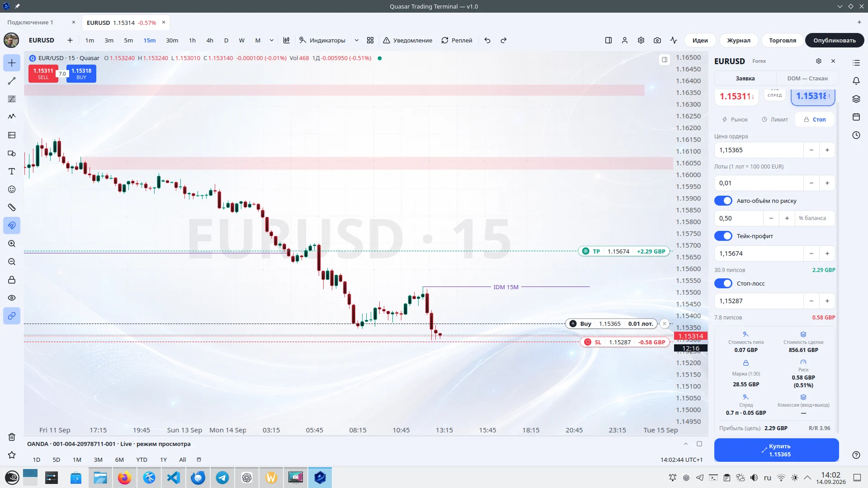Switch to Подключение 1 tab
This screenshot has width=868, height=488.
pos(30,22)
